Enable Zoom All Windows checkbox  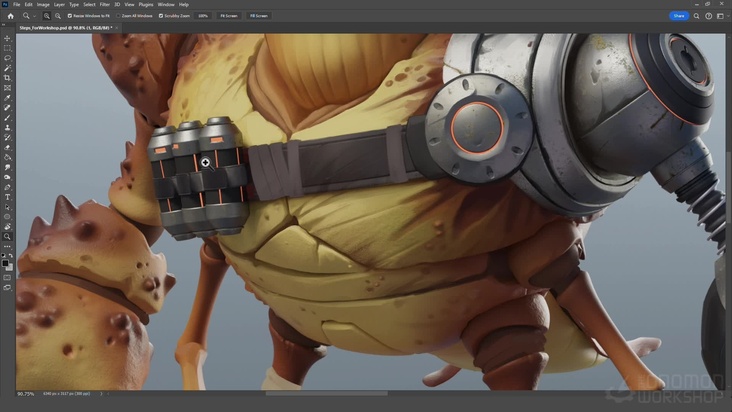[118, 16]
